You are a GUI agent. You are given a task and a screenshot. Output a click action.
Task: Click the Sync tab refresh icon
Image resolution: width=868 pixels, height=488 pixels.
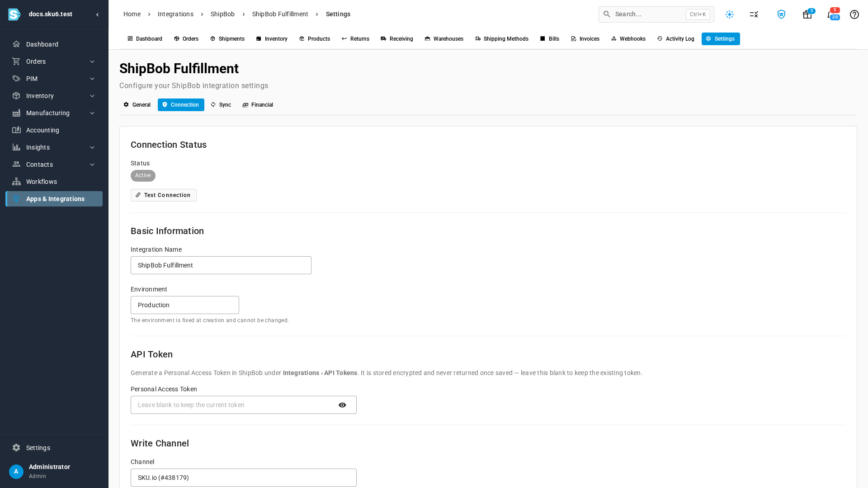click(x=213, y=105)
